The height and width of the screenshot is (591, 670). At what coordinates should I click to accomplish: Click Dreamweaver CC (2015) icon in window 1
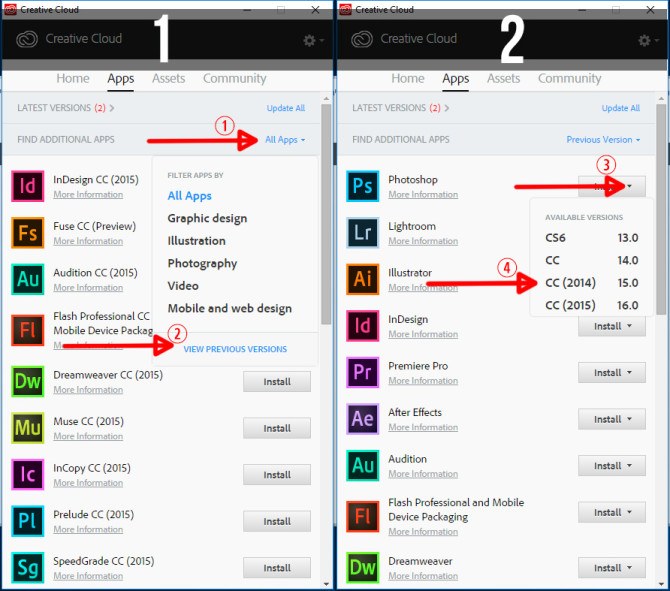click(27, 381)
